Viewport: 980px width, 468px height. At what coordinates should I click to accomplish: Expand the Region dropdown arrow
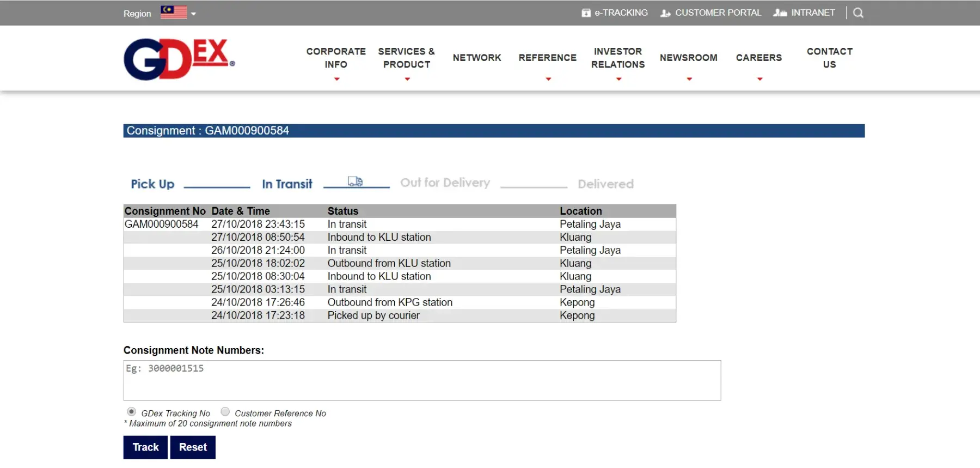[x=193, y=14]
